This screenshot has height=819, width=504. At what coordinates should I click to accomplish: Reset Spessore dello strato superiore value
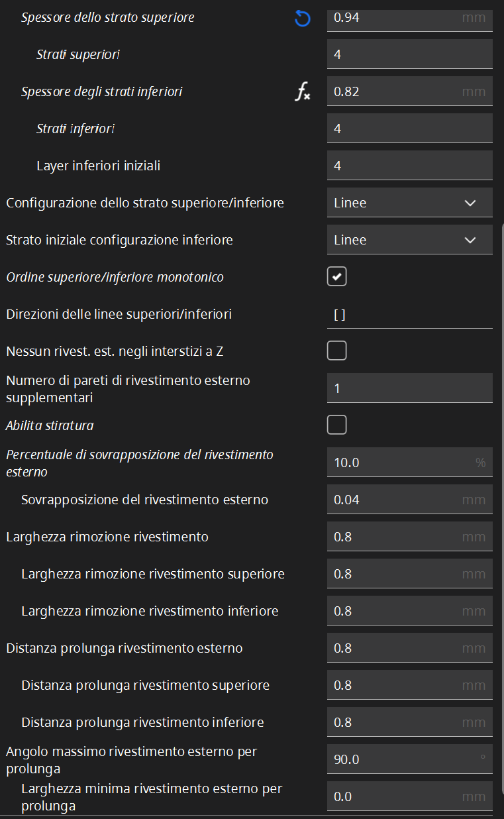(302, 19)
